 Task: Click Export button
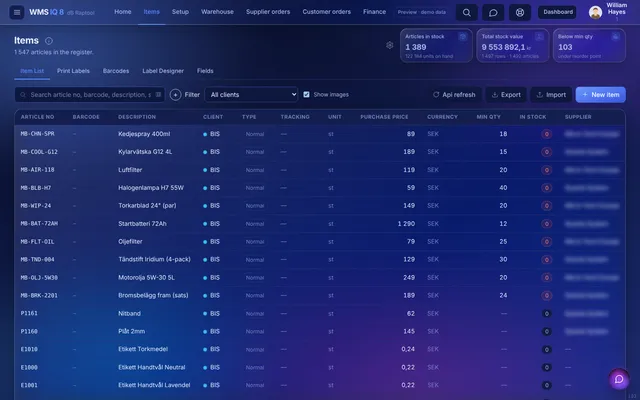click(x=506, y=95)
